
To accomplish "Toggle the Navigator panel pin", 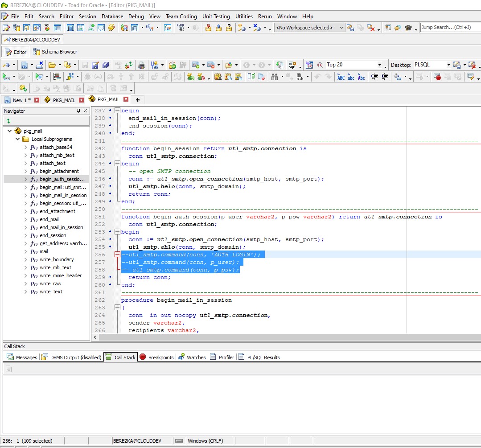I will click(78, 111).
